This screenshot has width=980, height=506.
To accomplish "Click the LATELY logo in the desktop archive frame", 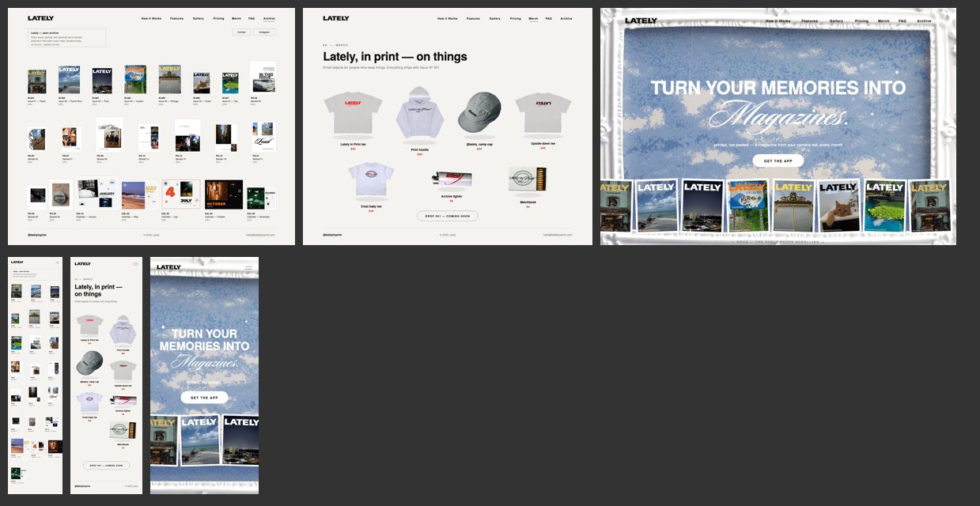I will click(40, 18).
